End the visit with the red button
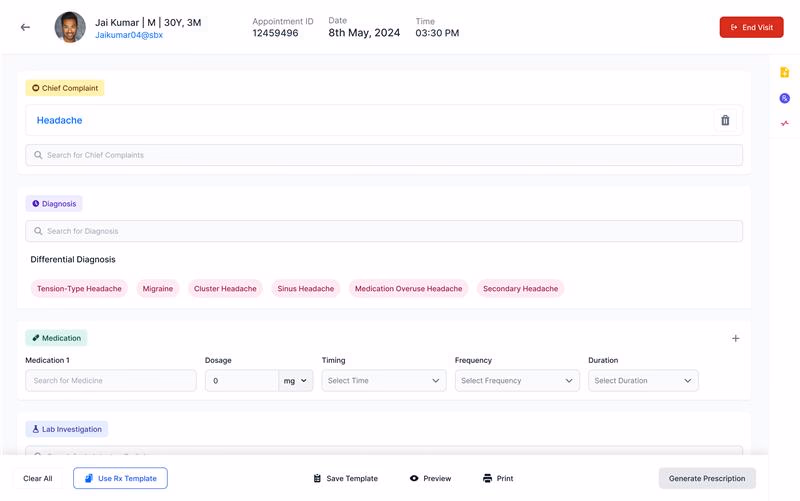 point(751,27)
